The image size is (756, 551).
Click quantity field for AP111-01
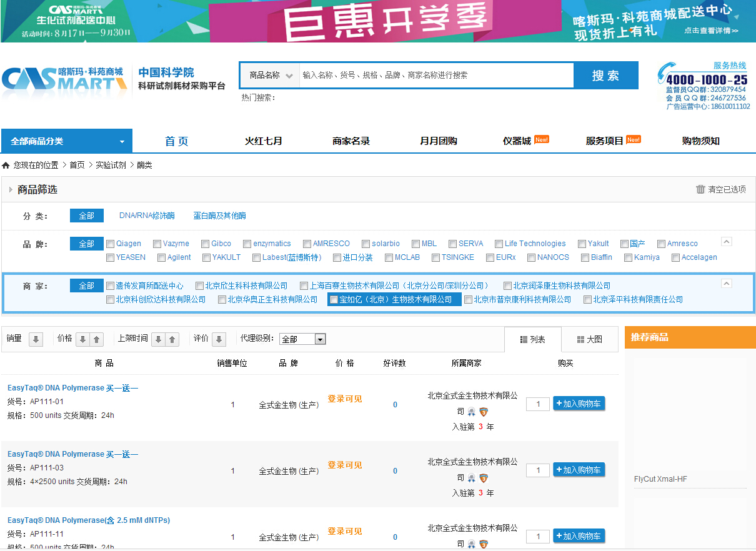pos(538,404)
